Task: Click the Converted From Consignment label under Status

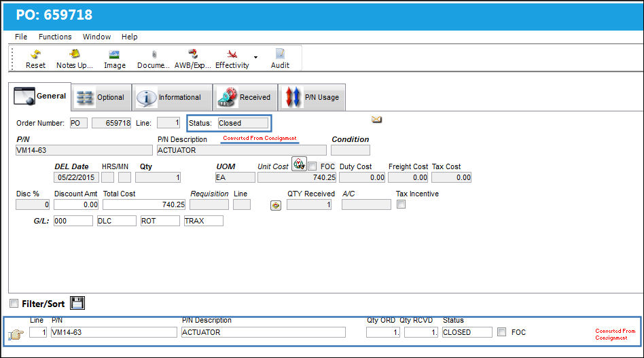Action: [260, 139]
